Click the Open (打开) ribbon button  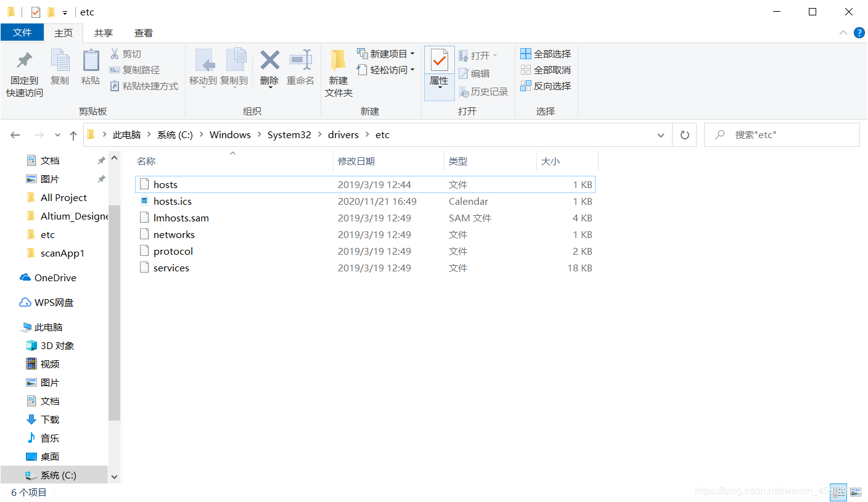478,56
